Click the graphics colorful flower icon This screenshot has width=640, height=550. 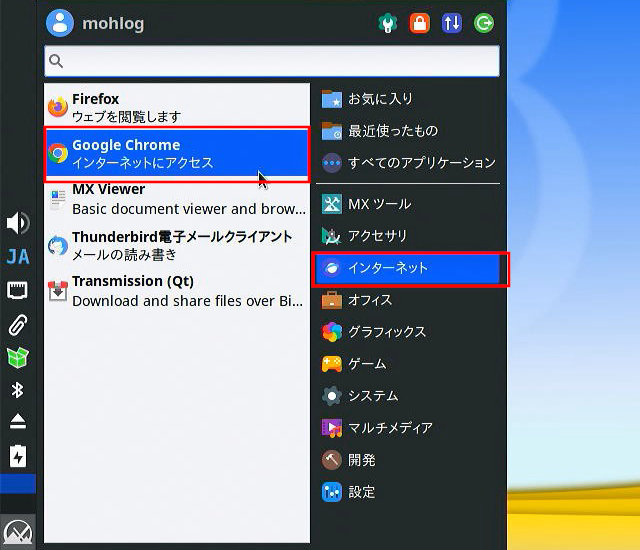click(332, 332)
